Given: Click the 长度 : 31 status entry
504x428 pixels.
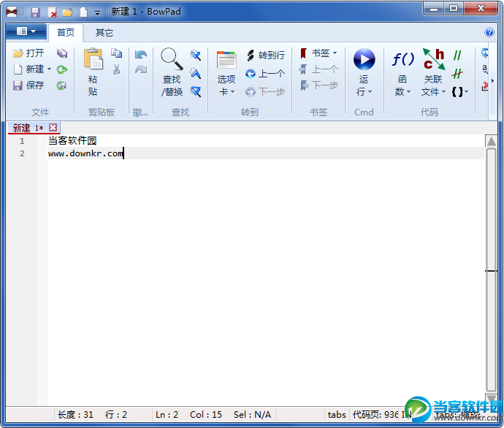Looking at the screenshot, I should [75, 415].
